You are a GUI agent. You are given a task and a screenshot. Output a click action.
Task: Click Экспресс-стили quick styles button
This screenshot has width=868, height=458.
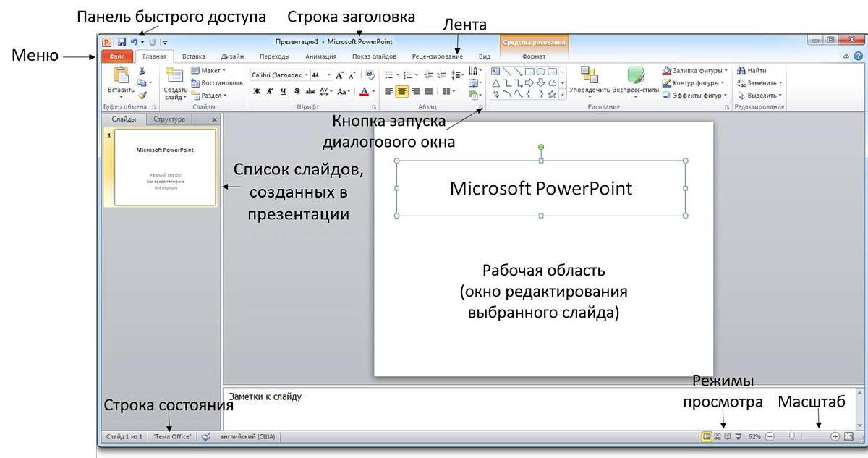tap(636, 82)
